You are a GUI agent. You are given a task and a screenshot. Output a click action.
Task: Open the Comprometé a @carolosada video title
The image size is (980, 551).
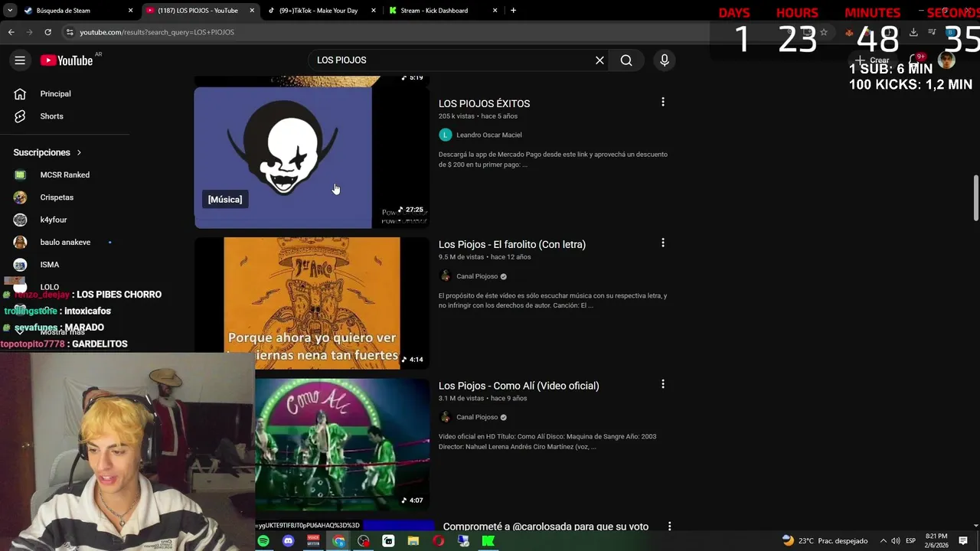pyautogui.click(x=546, y=527)
